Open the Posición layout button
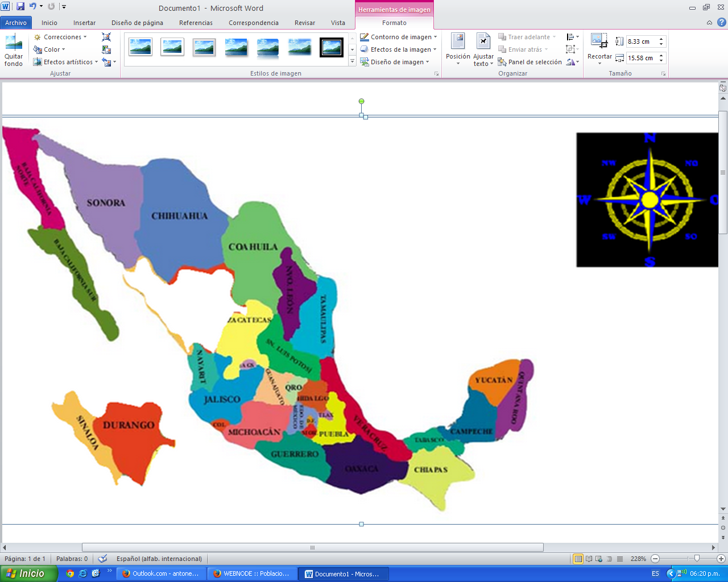This screenshot has height=582, width=728. click(458, 49)
